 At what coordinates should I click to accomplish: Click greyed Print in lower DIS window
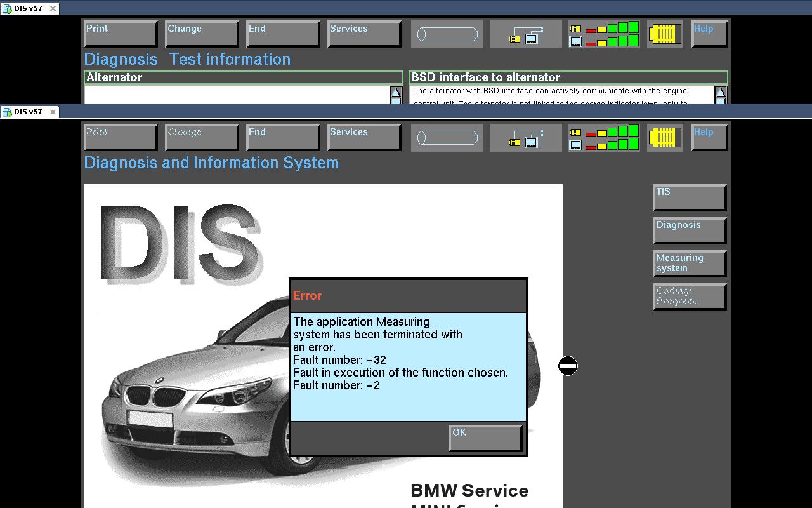point(121,138)
